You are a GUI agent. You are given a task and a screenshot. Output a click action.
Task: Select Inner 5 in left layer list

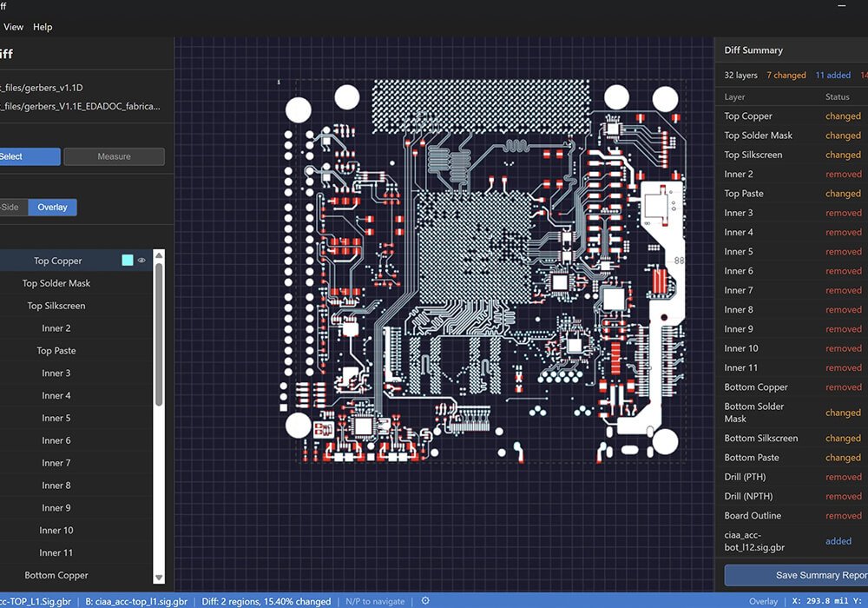click(76, 418)
